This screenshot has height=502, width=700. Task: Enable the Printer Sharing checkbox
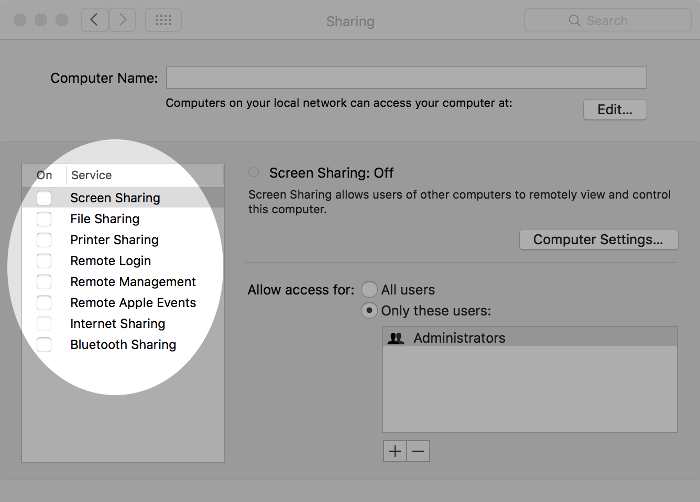tap(44, 240)
